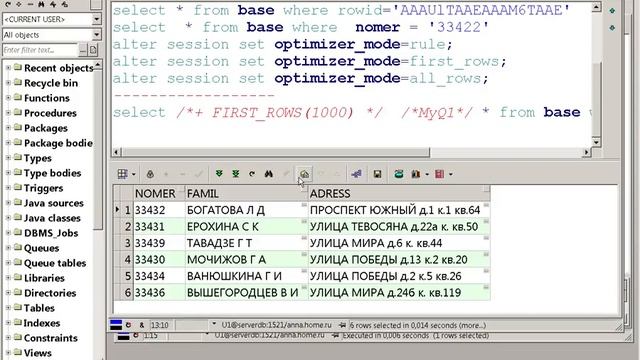Select the Java classes item
Image resolution: width=640 pixels, height=360 pixels.
pos(52,218)
